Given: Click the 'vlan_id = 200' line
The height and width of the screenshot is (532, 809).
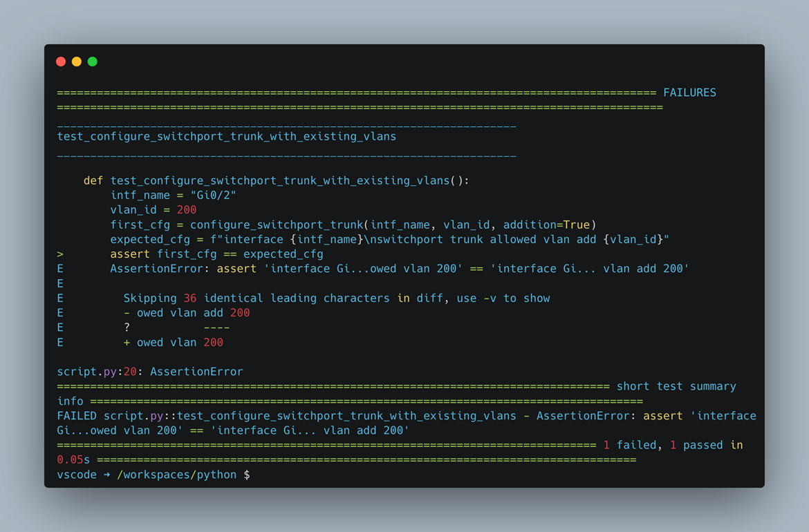Looking at the screenshot, I should click(x=154, y=210).
